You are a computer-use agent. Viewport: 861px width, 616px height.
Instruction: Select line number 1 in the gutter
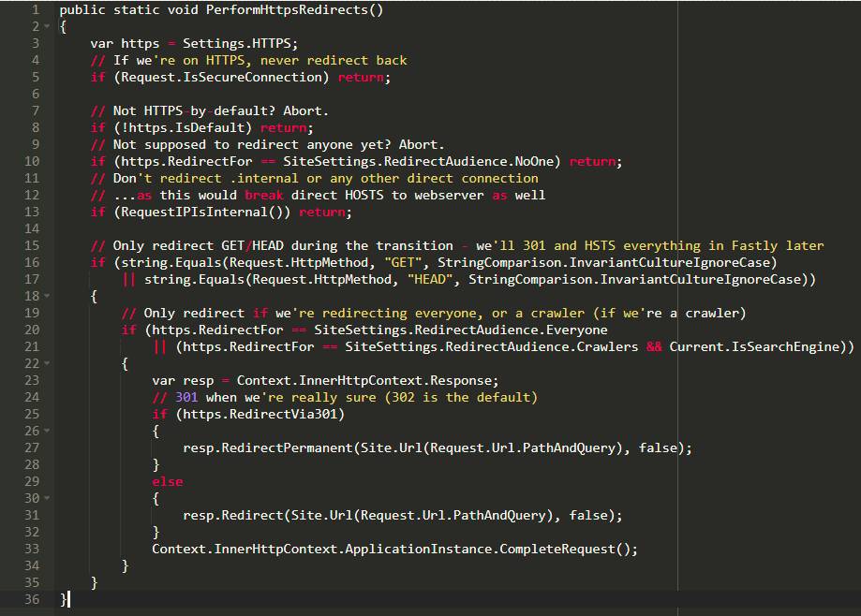coord(36,10)
